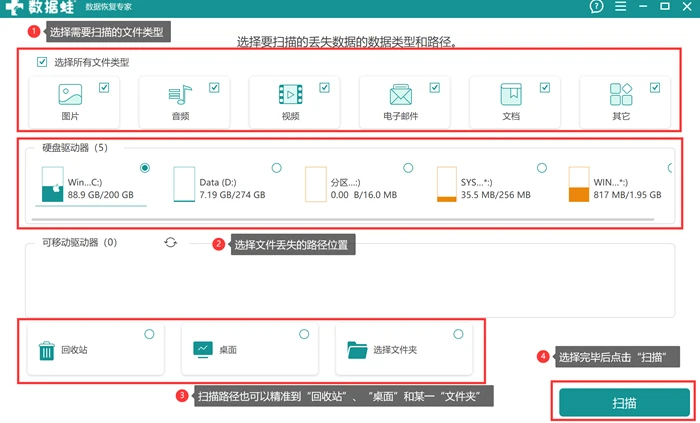Image resolution: width=700 pixels, height=423 pixels.
Task: Open the hamburger menu in title bar
Action: 620,6
